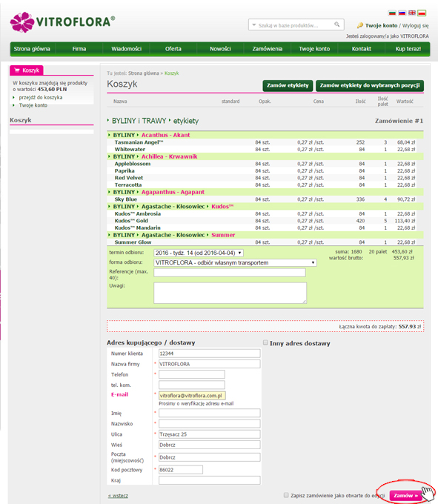Screen dimensions: 438x504
Task: Click the Uwagi text area
Action: tap(230, 293)
